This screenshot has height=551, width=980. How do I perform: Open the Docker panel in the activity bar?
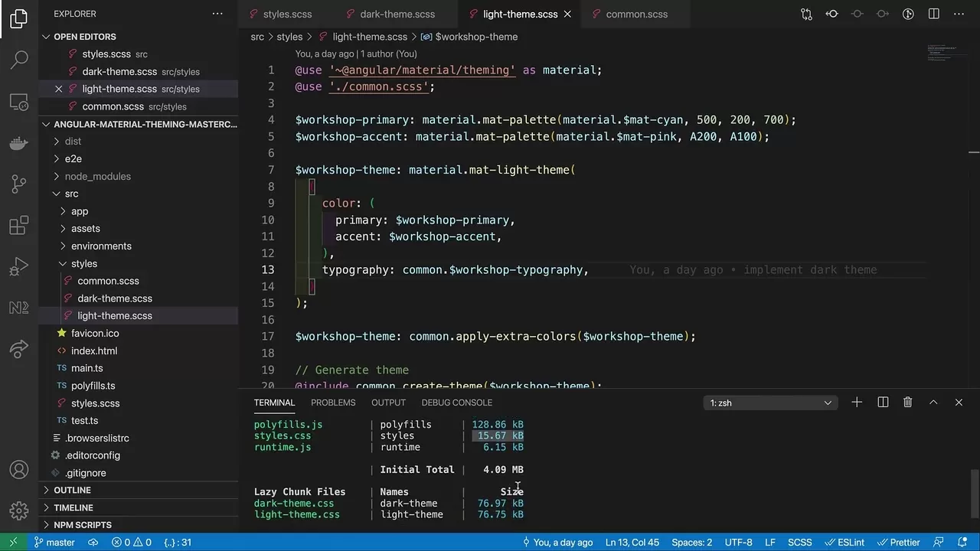point(18,142)
